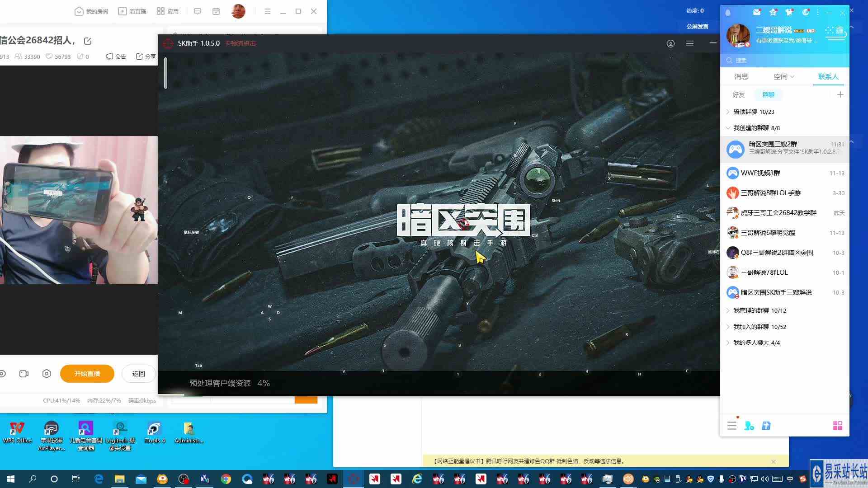Switch to the 消息 tab
868x488 pixels.
(741, 76)
